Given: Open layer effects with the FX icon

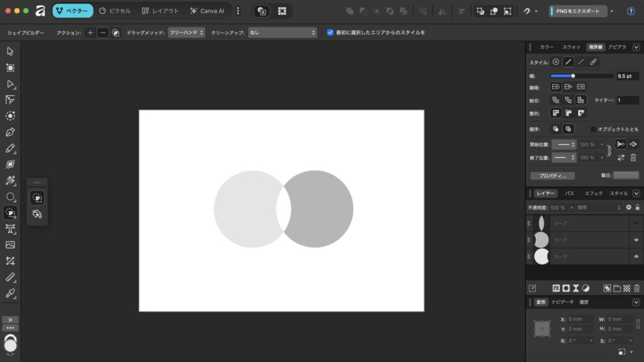Looking at the screenshot, I should (556, 288).
